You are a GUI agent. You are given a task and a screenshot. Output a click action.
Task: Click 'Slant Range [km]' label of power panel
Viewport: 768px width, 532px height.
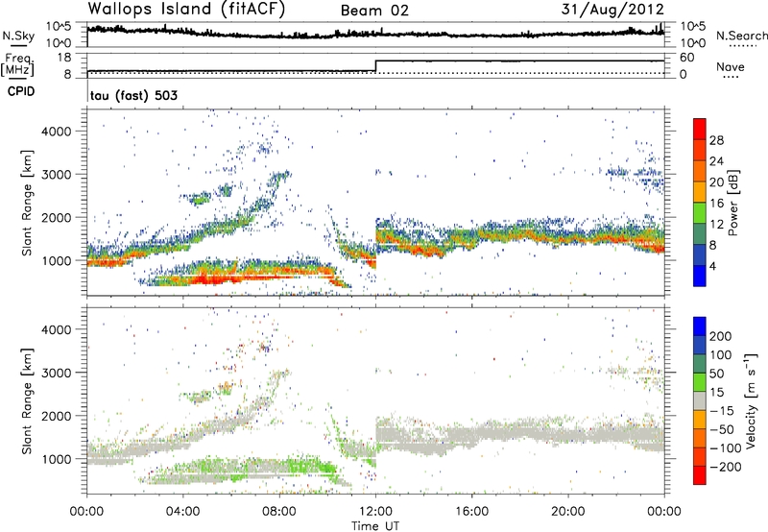(x=27, y=203)
